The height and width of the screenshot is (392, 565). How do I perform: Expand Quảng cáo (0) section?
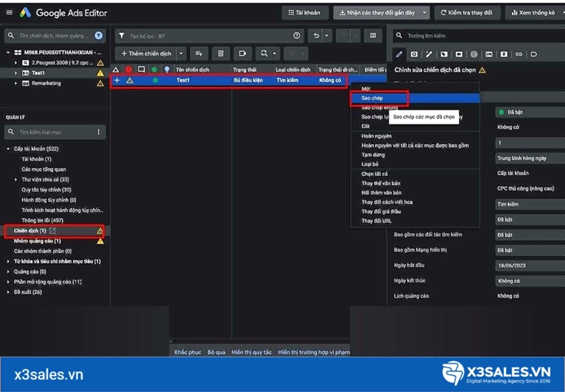pos(8,271)
